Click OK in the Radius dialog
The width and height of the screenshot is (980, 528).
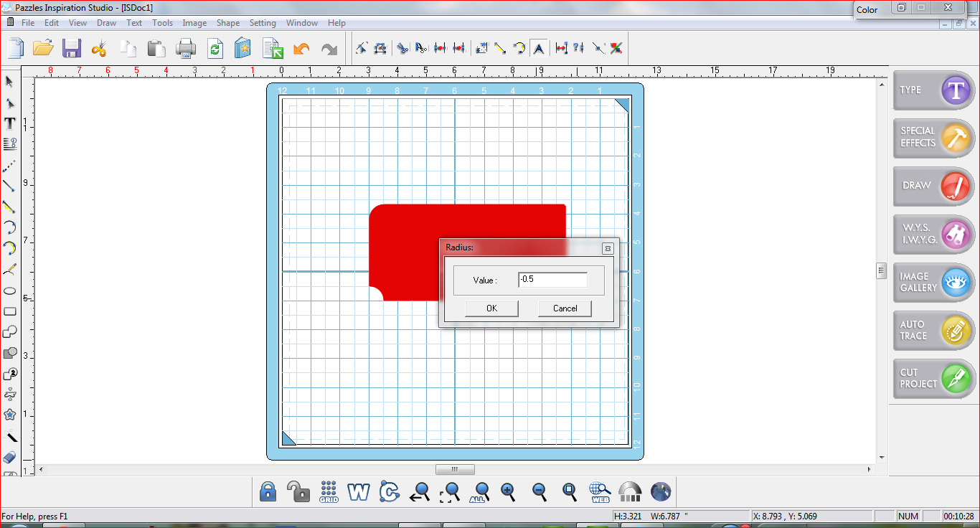pyautogui.click(x=491, y=308)
